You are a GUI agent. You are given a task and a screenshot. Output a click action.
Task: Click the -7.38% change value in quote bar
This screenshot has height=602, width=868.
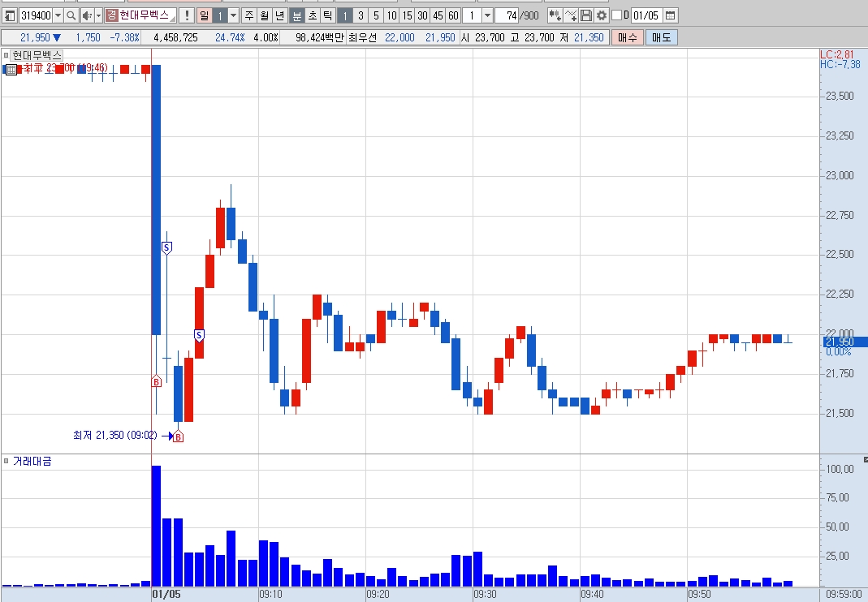124,37
